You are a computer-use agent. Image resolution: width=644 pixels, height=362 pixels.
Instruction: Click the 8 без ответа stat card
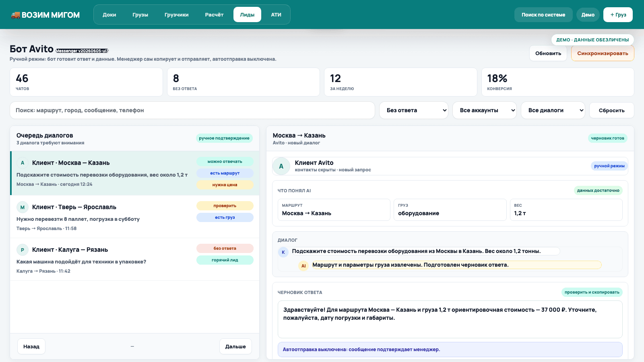click(244, 82)
